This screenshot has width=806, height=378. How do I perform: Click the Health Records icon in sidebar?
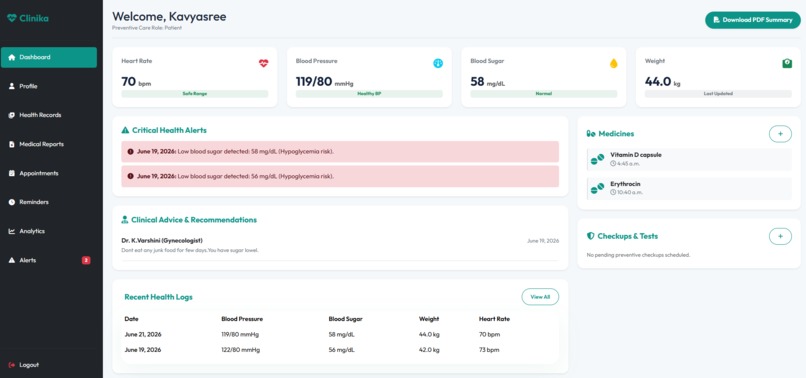pyautogui.click(x=12, y=115)
